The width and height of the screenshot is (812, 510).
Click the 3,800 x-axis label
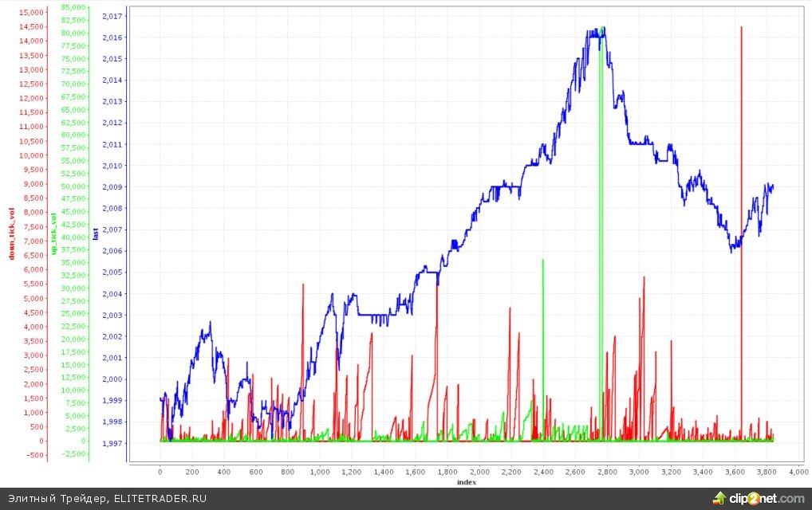[x=767, y=472]
